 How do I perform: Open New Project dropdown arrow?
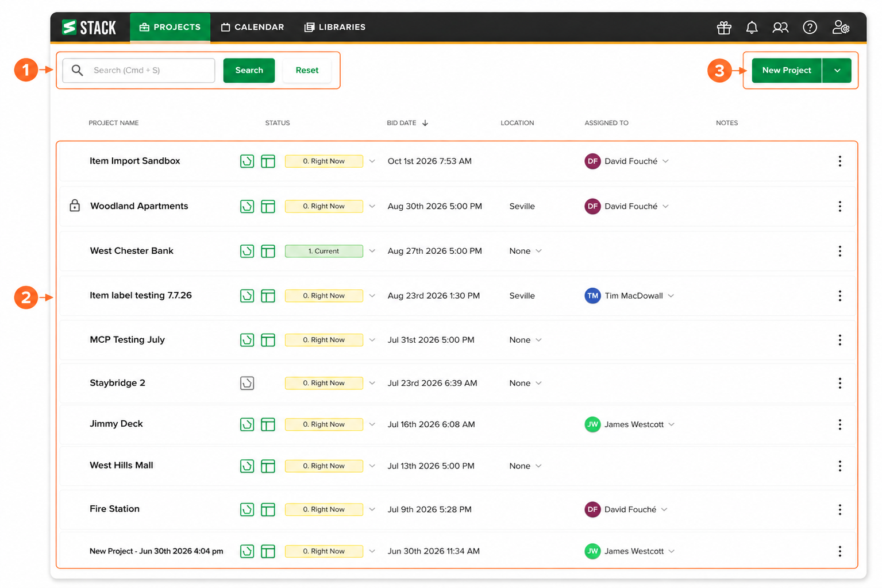(837, 71)
